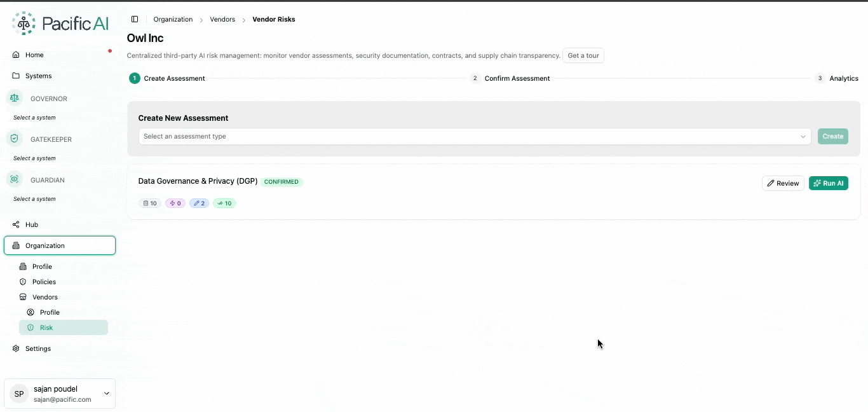Screen dimensions: 868x412
Task: Click Select a system under Governor
Action: tap(34, 118)
